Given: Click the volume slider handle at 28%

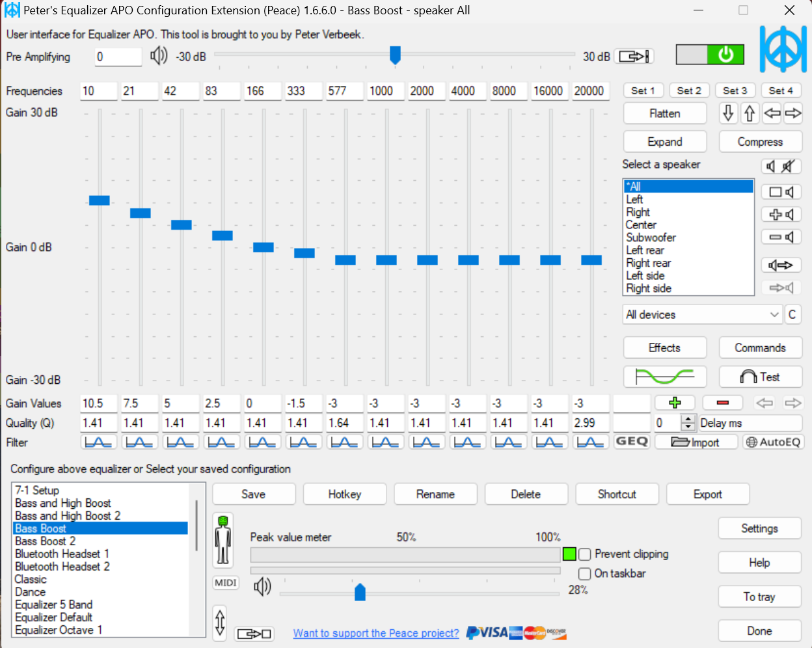Looking at the screenshot, I should pyautogui.click(x=360, y=592).
